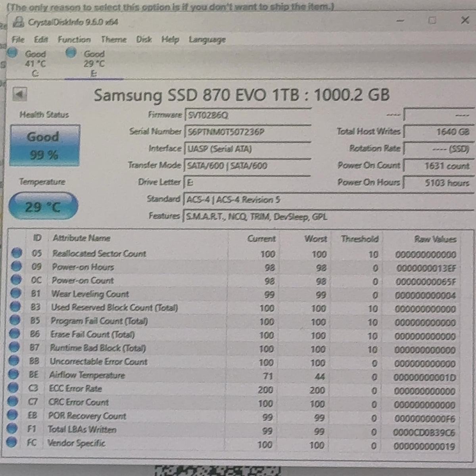Screen dimensions: 476x476
Task: Click status dot for Wear Leveling Count
Action: (x=15, y=294)
